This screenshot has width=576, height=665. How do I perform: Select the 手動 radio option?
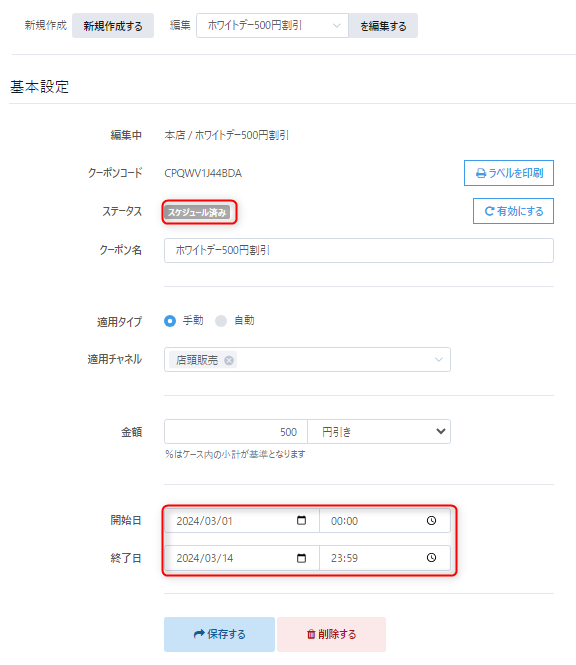click(x=170, y=321)
